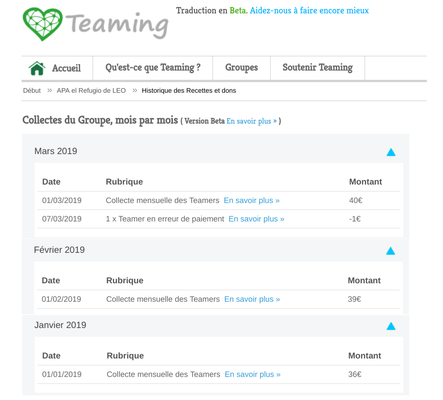The height and width of the screenshot is (400, 443).
Task: Click En savoir plus for 01/03/2019 collecte
Action: [252, 200]
